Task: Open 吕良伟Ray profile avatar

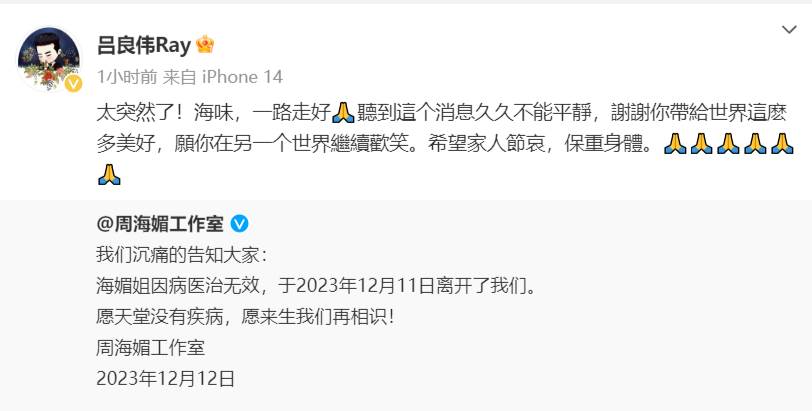Action: pos(49,60)
